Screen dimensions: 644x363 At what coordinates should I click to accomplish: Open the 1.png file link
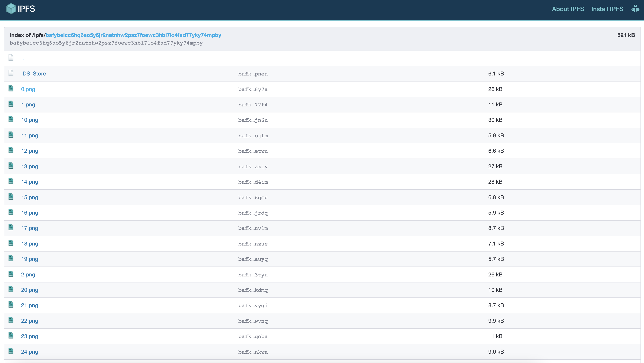28,105
